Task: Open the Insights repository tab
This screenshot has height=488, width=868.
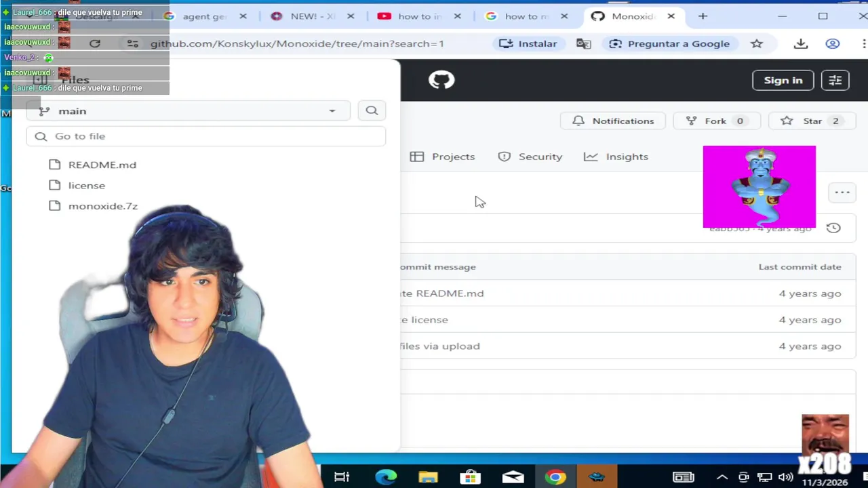Action: [x=616, y=157]
